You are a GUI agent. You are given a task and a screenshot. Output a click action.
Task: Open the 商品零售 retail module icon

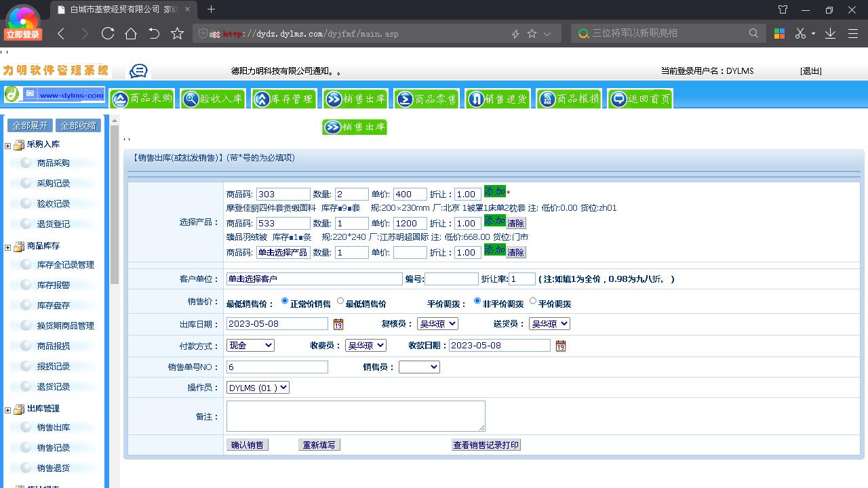coord(427,98)
